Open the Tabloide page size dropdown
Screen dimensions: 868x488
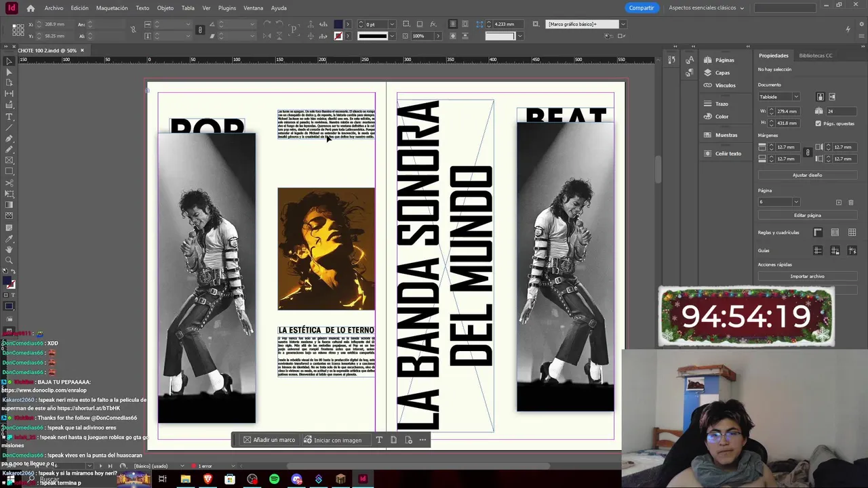[x=779, y=97]
